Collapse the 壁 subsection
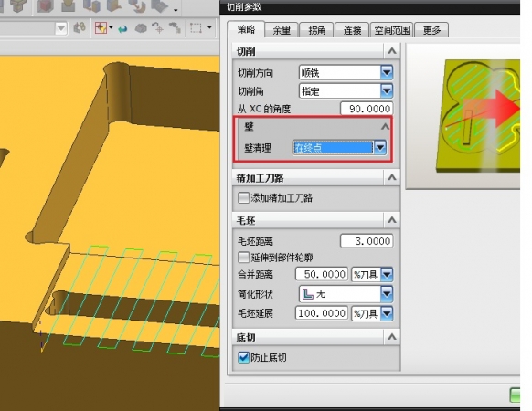The height and width of the screenshot is (411, 532). tap(385, 127)
